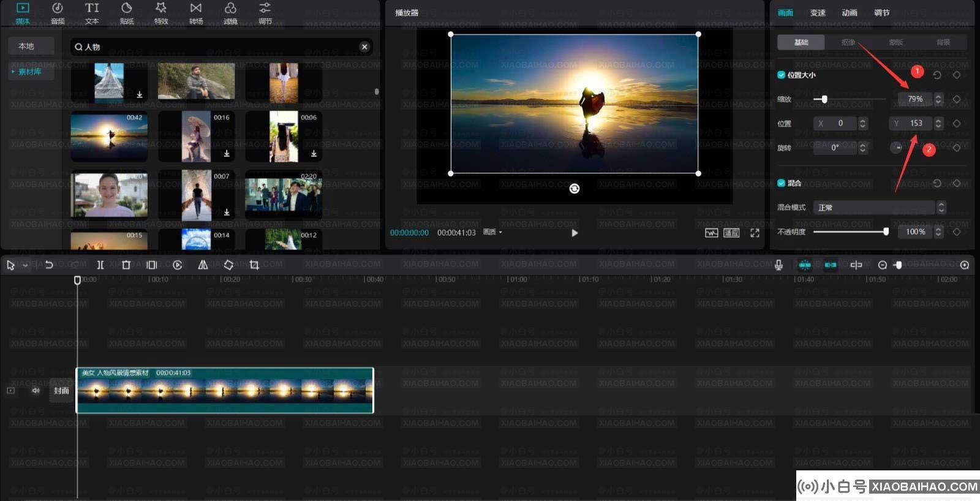Toggle the 混合 blend checkbox

(x=781, y=183)
